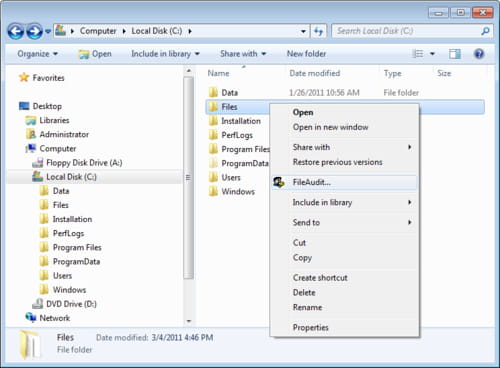Click the Change your view icon
This screenshot has height=368, width=500.
pyautogui.click(x=418, y=54)
